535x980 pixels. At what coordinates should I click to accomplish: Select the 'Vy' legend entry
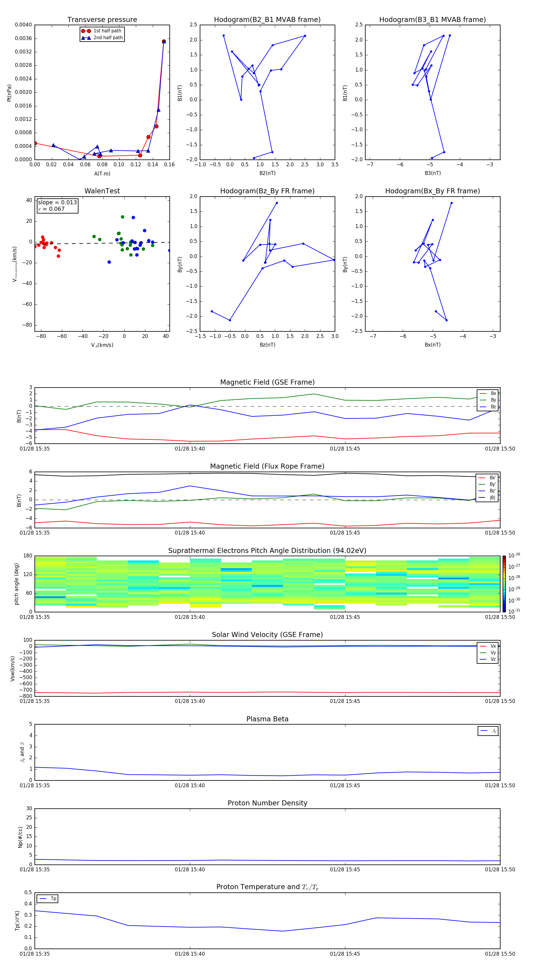click(488, 652)
